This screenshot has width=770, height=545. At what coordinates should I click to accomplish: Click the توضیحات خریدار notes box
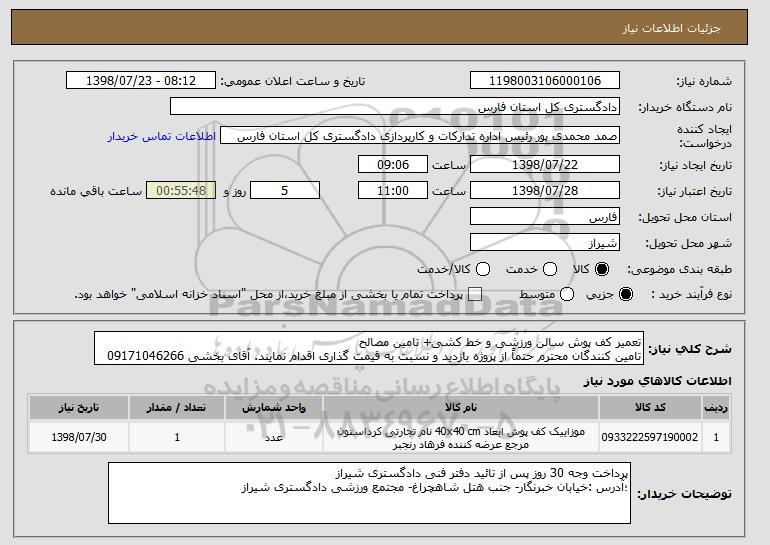369,493
